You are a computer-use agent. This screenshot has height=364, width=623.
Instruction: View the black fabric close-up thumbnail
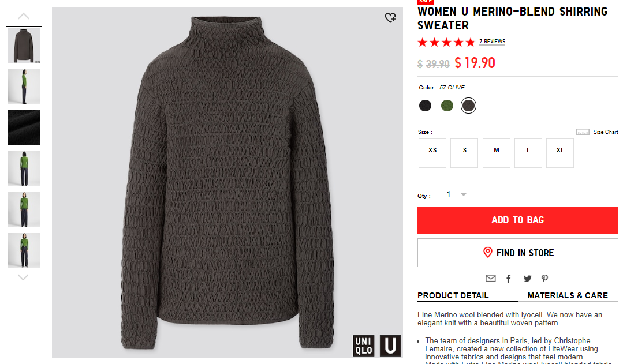[x=24, y=128]
